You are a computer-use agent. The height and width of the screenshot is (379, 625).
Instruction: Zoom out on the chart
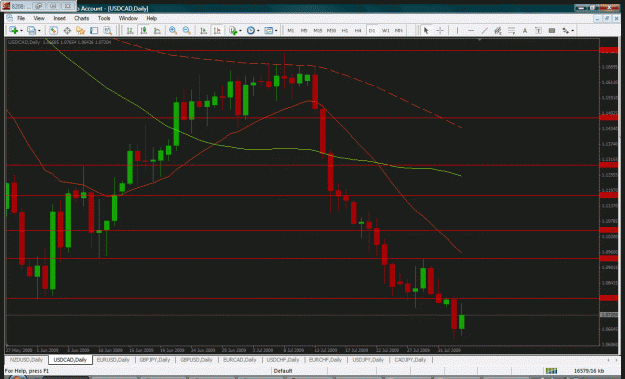[187, 30]
